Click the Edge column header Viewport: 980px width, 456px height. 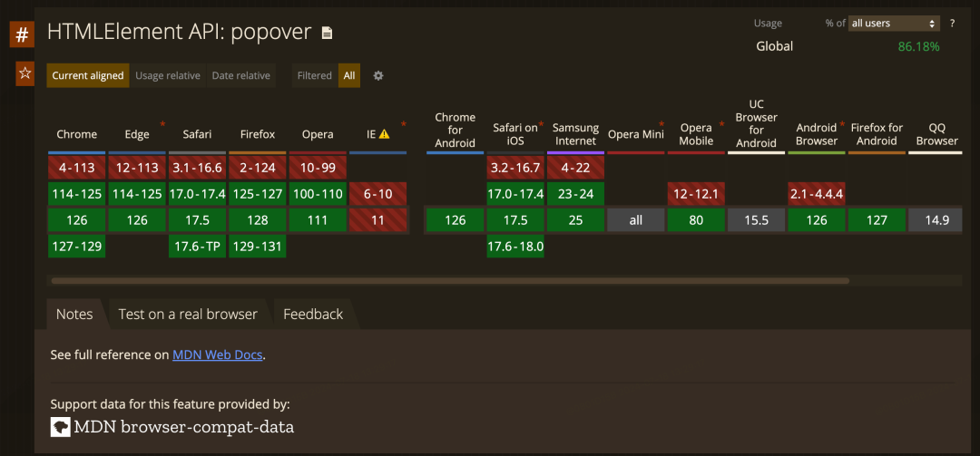[137, 134]
